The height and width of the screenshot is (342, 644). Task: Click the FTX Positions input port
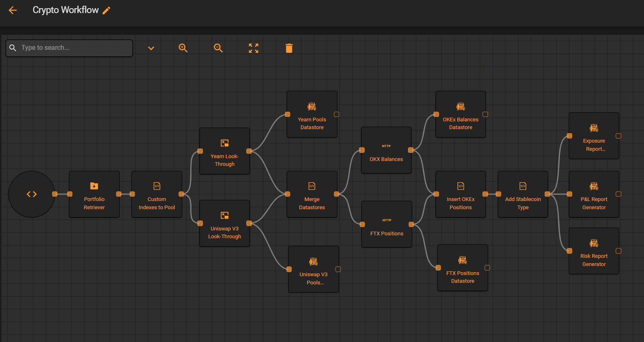point(362,224)
